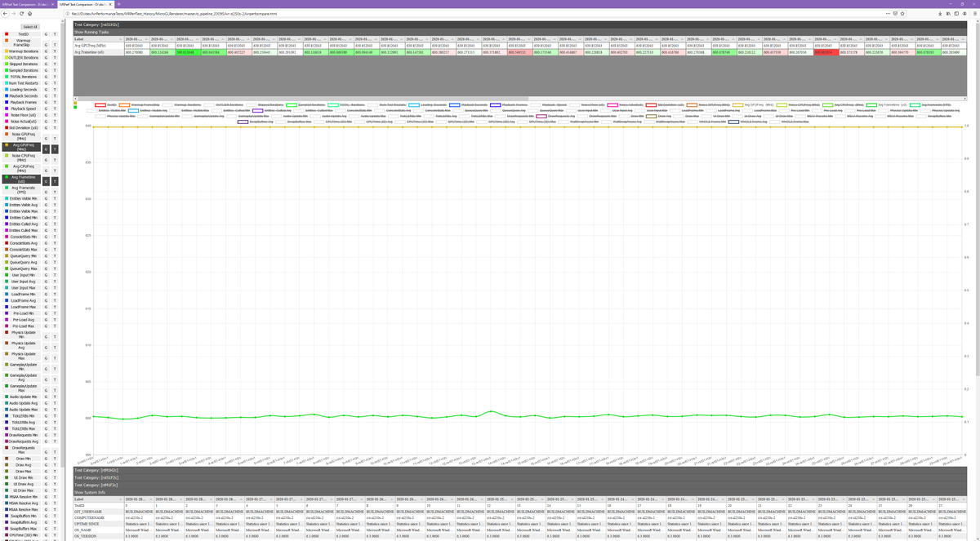980x541 pixels.
Task: Click the Pocket save icon in address bar
Action: 895,14
